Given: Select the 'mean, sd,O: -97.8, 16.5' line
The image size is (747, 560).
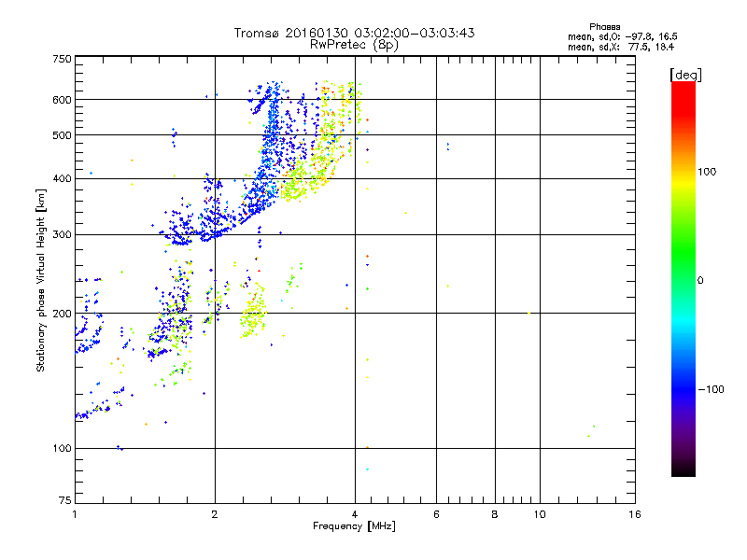Looking at the screenshot, I should click(622, 36).
